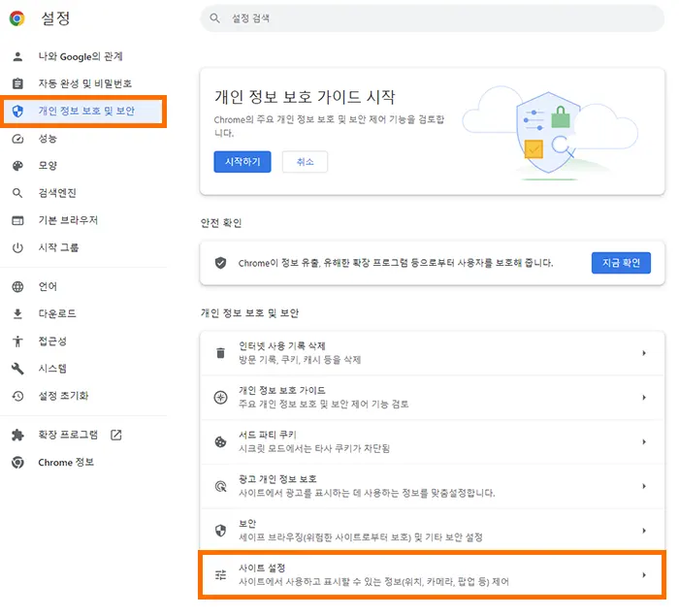679x616 pixels.
Task: Click the accessibility figure icon for 접근성
Action: click(x=17, y=341)
